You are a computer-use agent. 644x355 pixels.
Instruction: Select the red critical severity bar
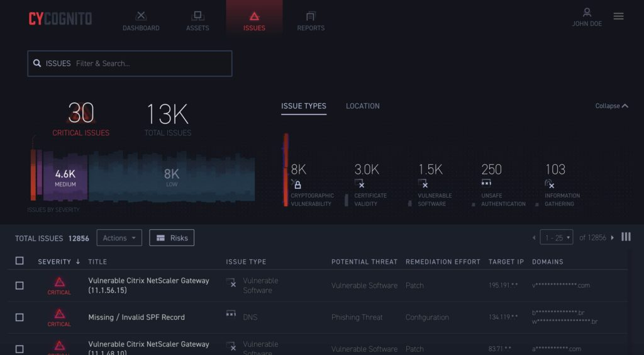click(33, 174)
